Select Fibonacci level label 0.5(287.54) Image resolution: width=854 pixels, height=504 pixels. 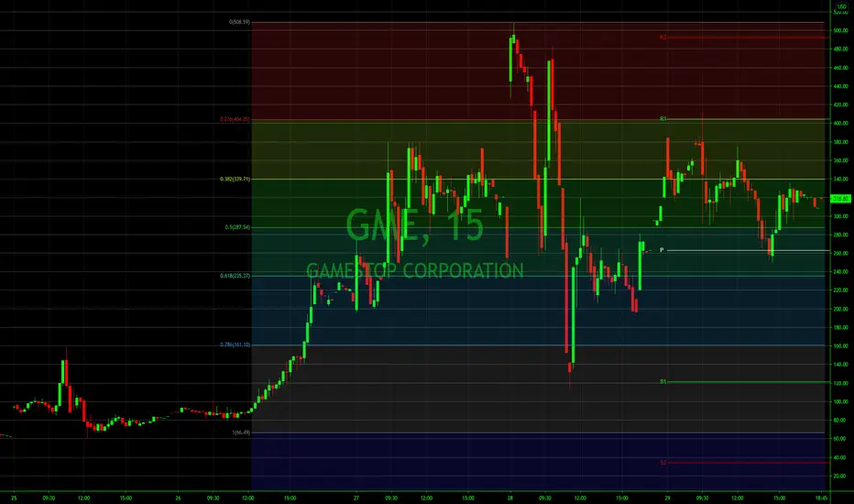[x=237, y=227]
